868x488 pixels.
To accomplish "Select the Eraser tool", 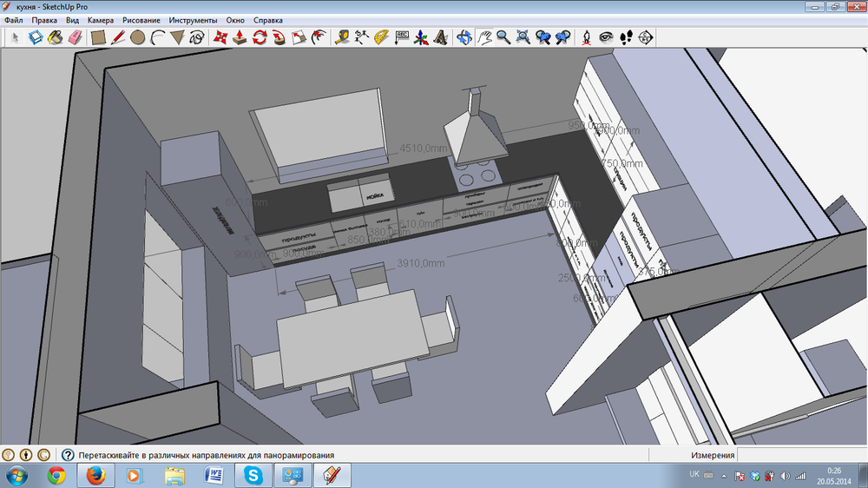I will (x=74, y=37).
